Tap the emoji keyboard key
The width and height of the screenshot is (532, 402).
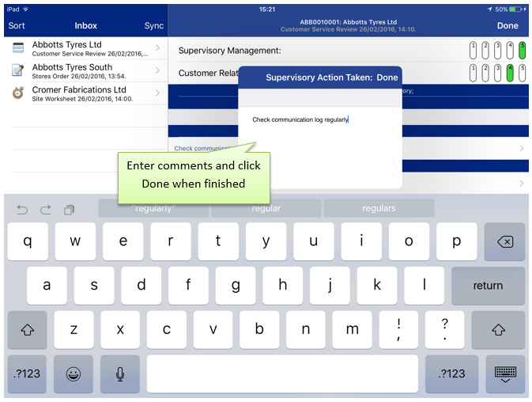pos(74,374)
